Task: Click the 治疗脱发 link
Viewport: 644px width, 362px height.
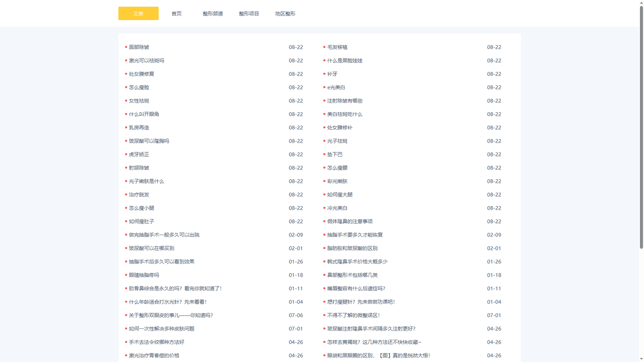Action: click(x=139, y=194)
